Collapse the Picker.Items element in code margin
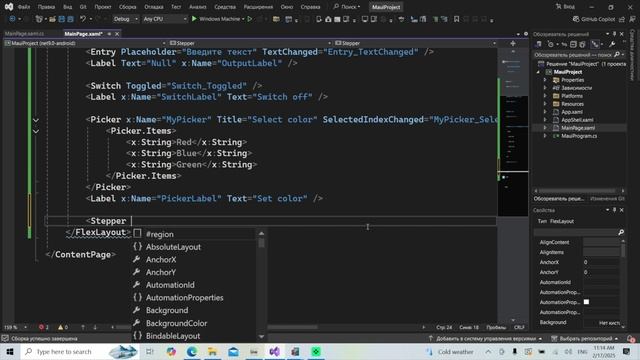The width and height of the screenshot is (640, 360). pos(36,131)
